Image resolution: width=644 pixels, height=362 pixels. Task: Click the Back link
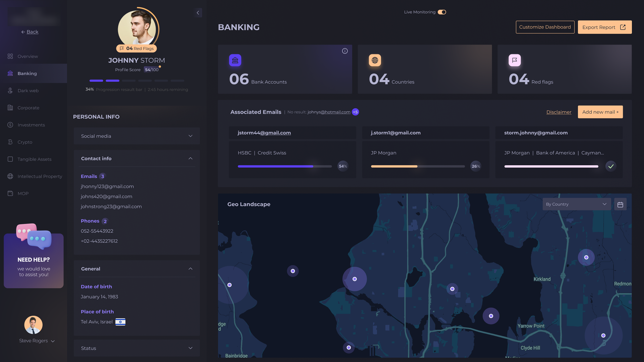click(x=30, y=32)
